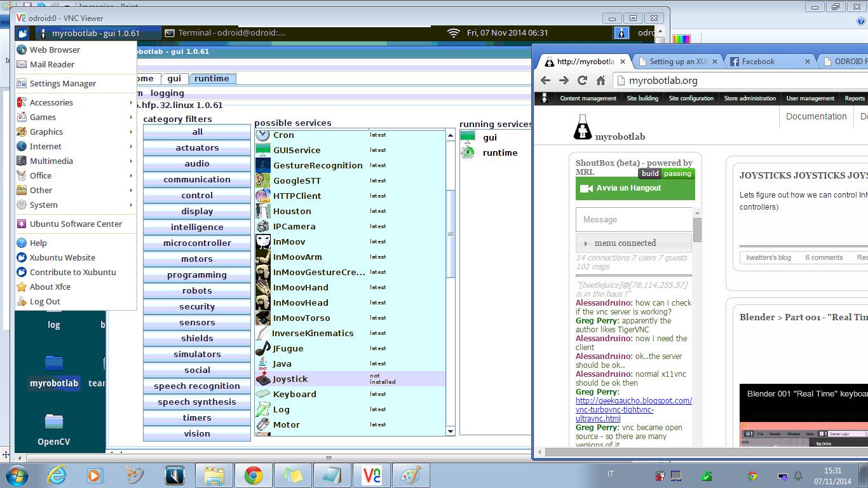Click the InMoovArm service icon
Image resolution: width=868 pixels, height=488 pixels.
coord(263,257)
